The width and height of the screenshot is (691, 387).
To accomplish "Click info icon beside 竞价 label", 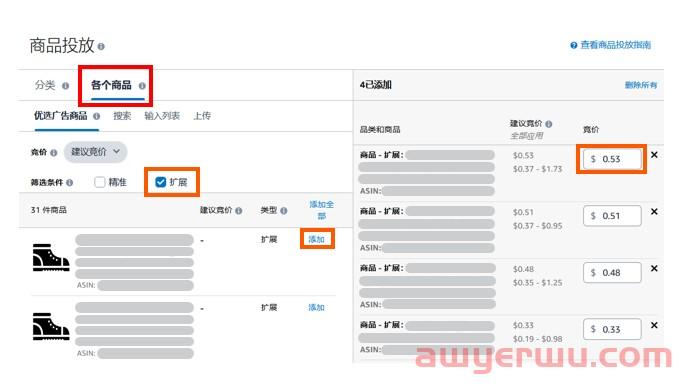I will [x=53, y=153].
